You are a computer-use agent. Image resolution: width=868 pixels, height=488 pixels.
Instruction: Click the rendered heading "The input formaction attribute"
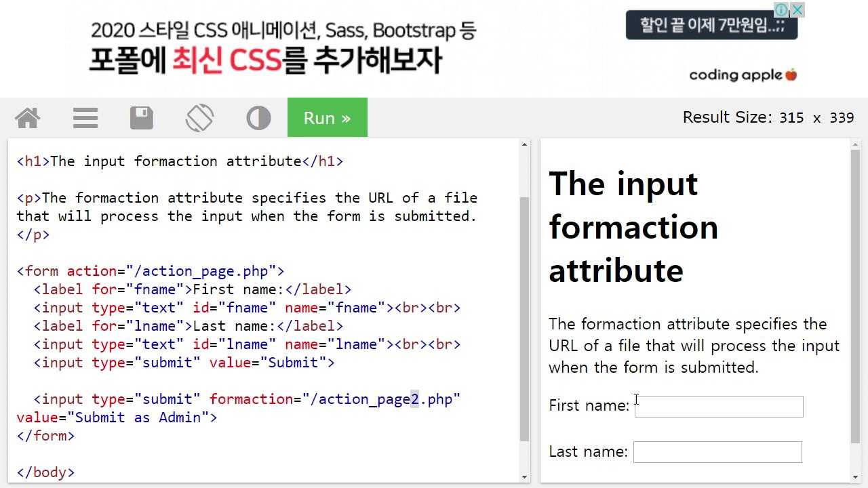[x=633, y=227]
